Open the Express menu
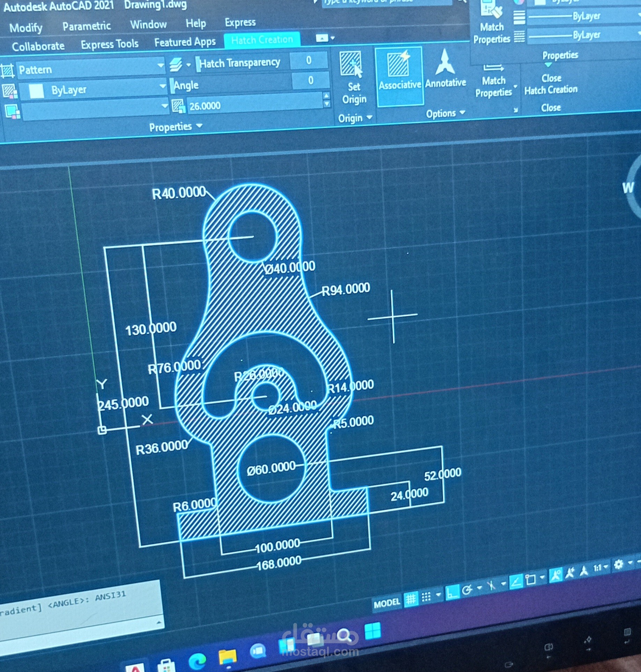The height and width of the screenshot is (672, 641). [x=240, y=22]
